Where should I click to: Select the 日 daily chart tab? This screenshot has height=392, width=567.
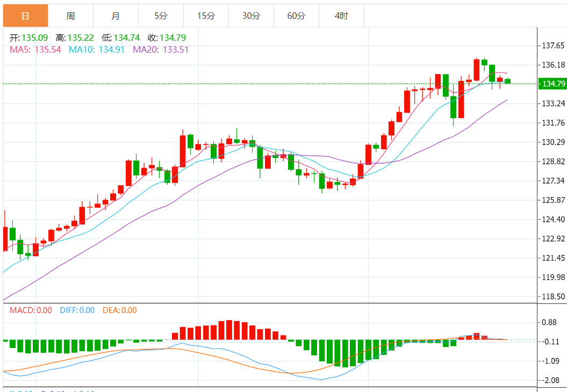tap(25, 16)
